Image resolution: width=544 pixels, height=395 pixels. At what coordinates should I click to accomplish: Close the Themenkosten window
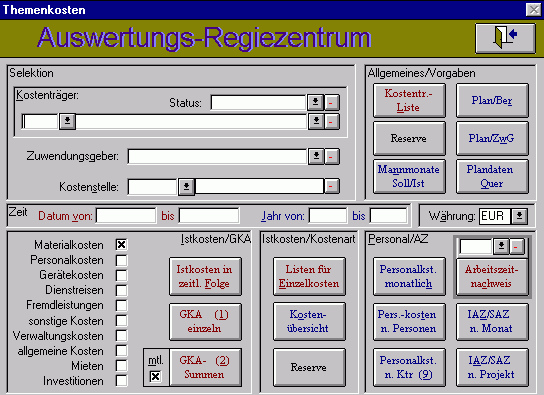click(x=533, y=9)
